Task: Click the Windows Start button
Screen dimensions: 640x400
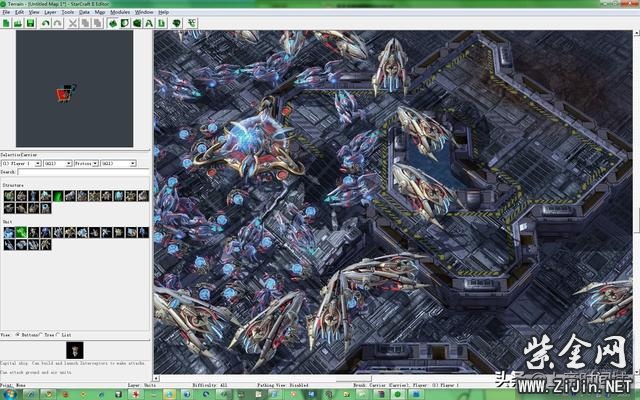Action: pos(8,394)
